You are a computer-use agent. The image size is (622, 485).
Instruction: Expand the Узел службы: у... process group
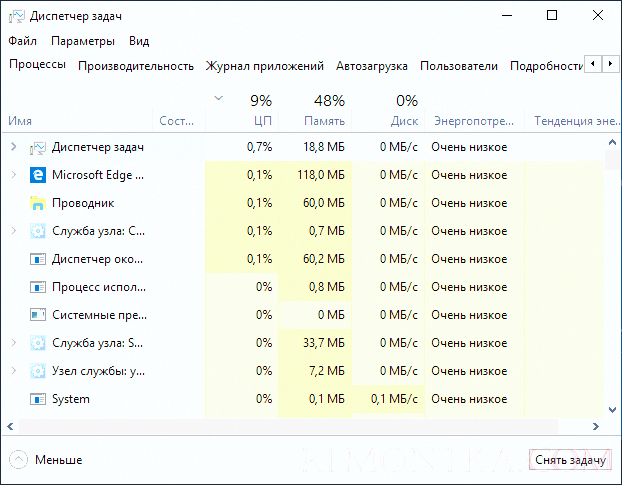point(13,370)
